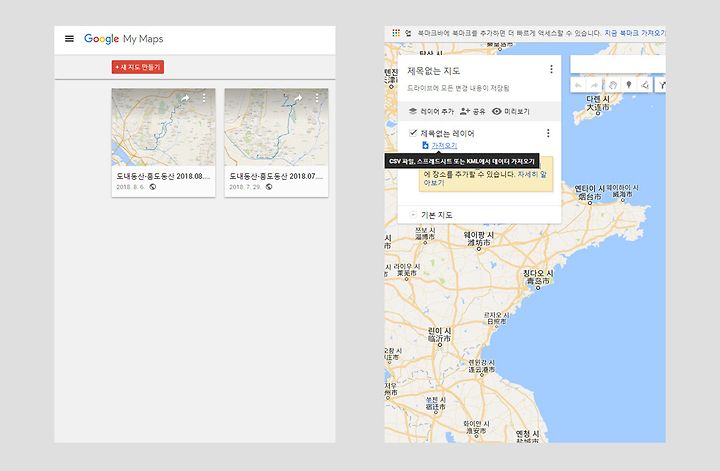Open the more options menu on the 2018.08 card
Screen dimensions: 720x471
(204, 98)
